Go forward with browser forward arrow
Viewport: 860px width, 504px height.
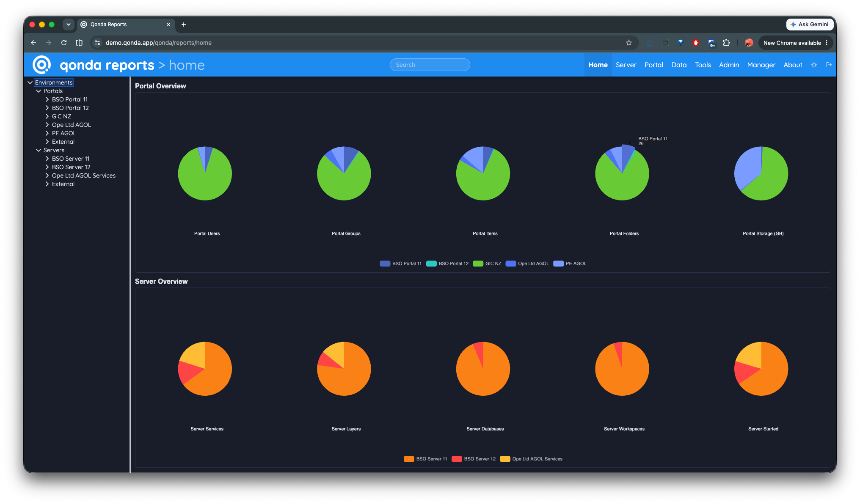tap(49, 43)
